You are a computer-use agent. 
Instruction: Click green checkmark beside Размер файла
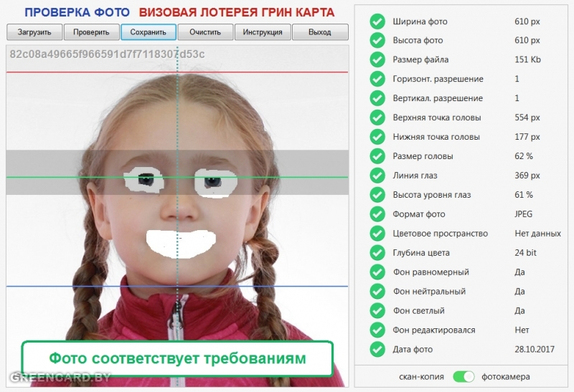point(377,59)
